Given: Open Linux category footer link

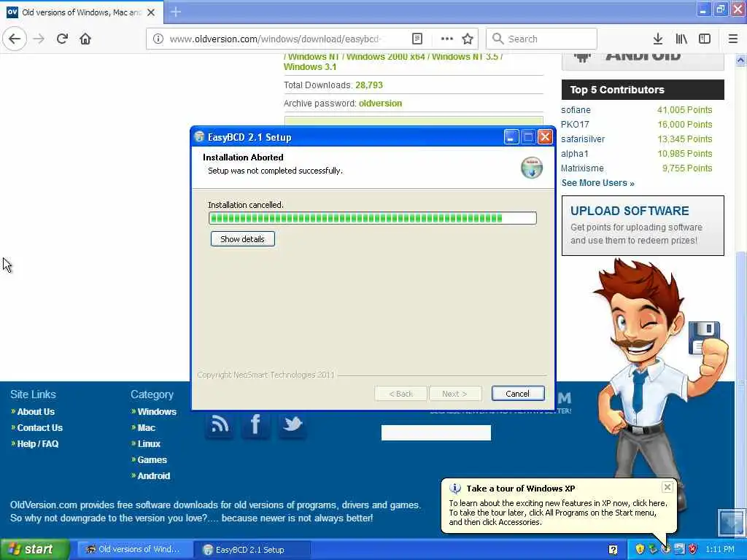Looking at the screenshot, I should pos(149,444).
